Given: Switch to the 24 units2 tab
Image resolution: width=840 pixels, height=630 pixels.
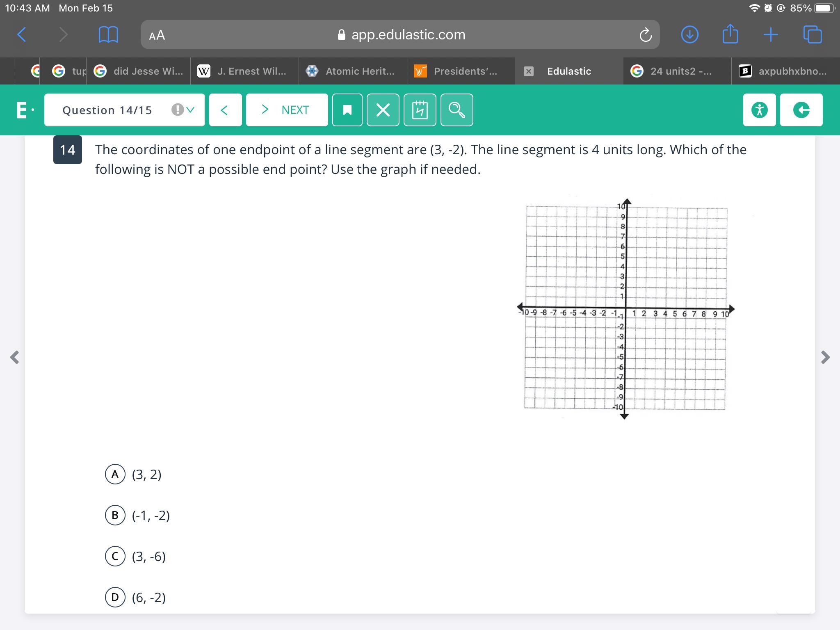Looking at the screenshot, I should coord(677,71).
